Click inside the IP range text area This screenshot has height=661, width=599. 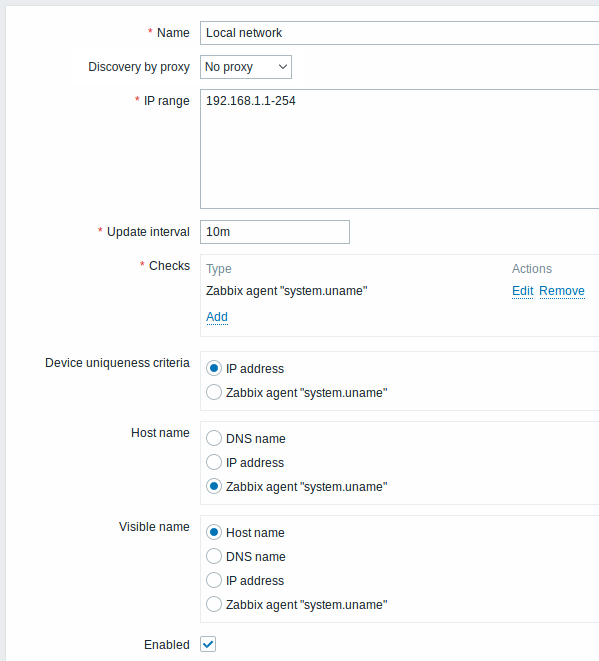[400, 149]
